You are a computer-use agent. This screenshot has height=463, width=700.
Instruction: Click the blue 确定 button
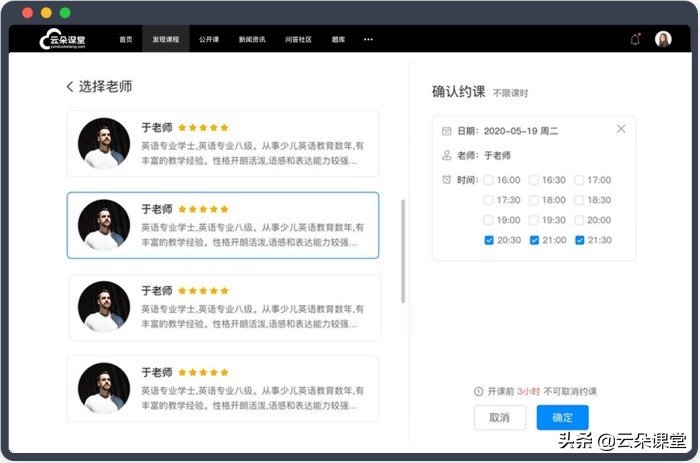(562, 417)
